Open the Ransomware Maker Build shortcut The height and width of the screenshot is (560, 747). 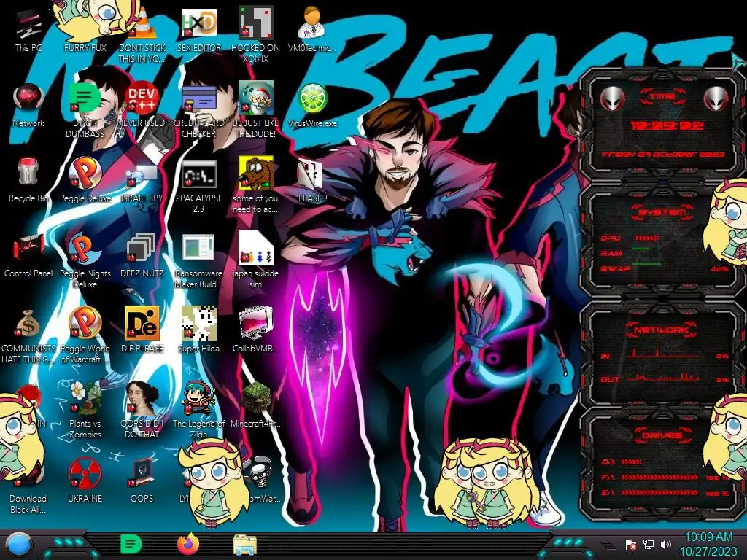[x=198, y=261]
